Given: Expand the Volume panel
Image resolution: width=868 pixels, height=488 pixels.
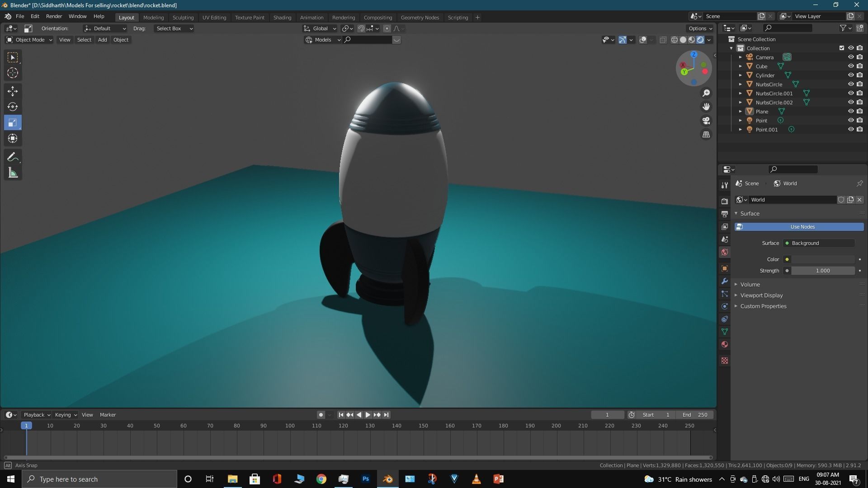Looking at the screenshot, I should [750, 284].
